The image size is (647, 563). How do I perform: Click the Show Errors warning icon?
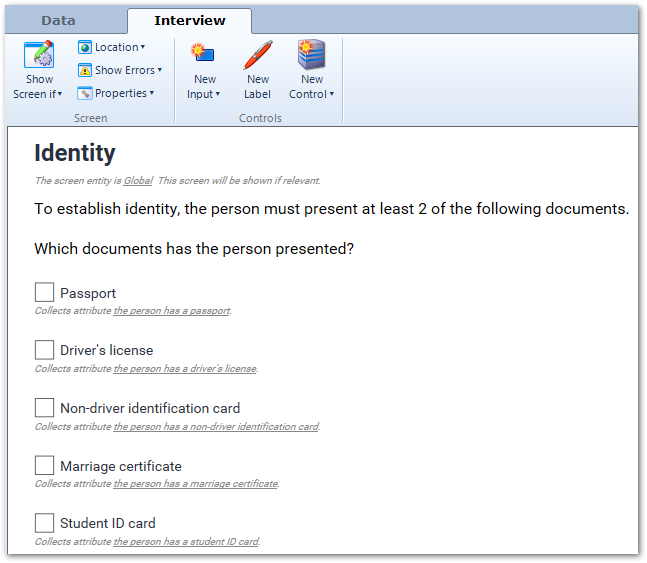pyautogui.click(x=85, y=70)
